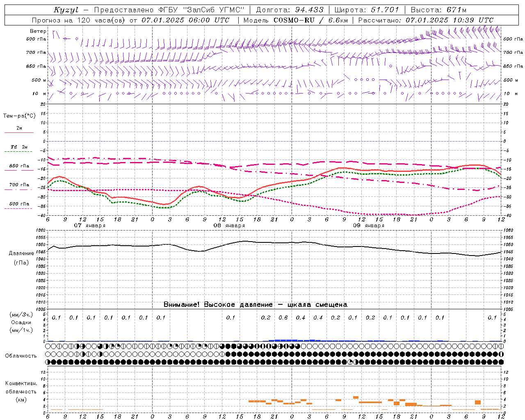
Task: Select the (мм/1ч.) precipitation unit label
Action: pyautogui.click(x=21, y=330)
